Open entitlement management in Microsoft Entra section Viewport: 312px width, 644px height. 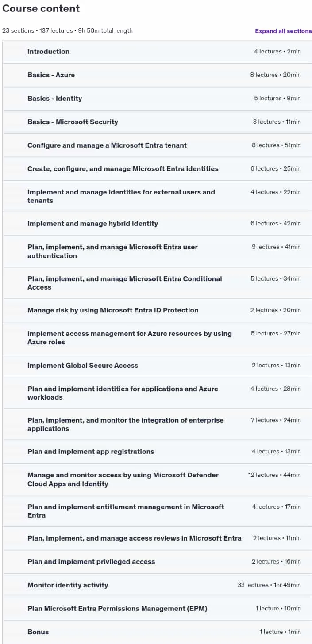tap(157, 511)
